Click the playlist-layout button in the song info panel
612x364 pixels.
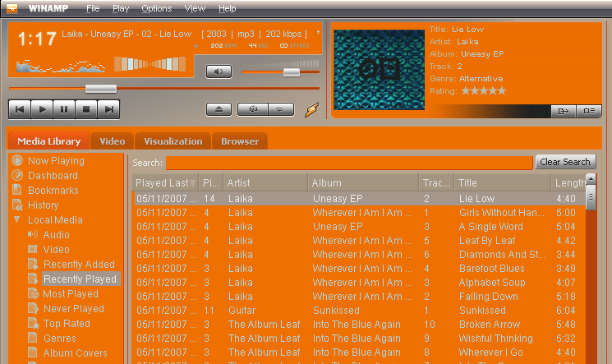(x=588, y=111)
